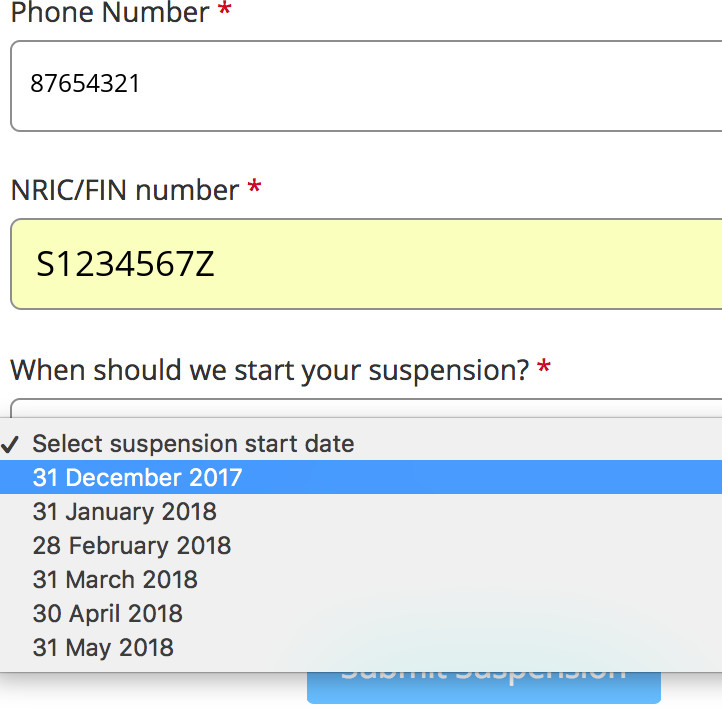The width and height of the screenshot is (722, 716).
Task: Pick 31 May 2018 as suspension start
Action: click(x=103, y=647)
